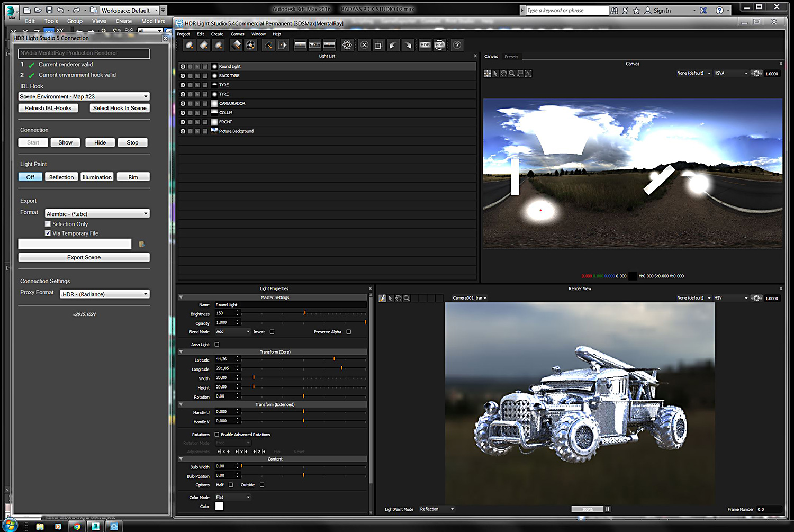Switch to the Presets tab
This screenshot has height=532, width=794.
pos(511,57)
